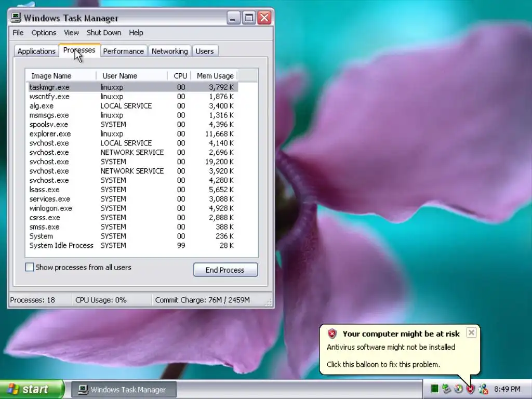Select the System Idle Process row
This screenshot has height=399, width=532.
pos(133,245)
